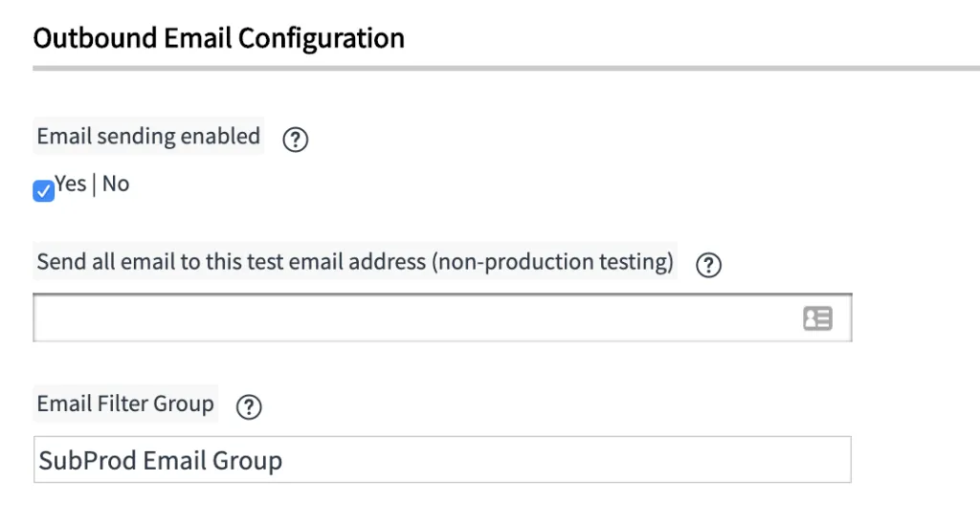Viewport: 980px width, 524px height.
Task: Click help icon beside test email address label
Action: point(708,265)
